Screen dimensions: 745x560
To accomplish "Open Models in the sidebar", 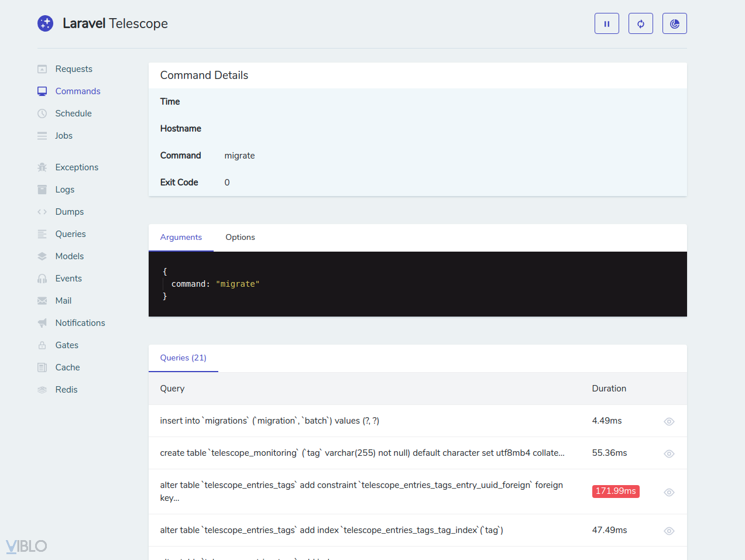I will 70,256.
